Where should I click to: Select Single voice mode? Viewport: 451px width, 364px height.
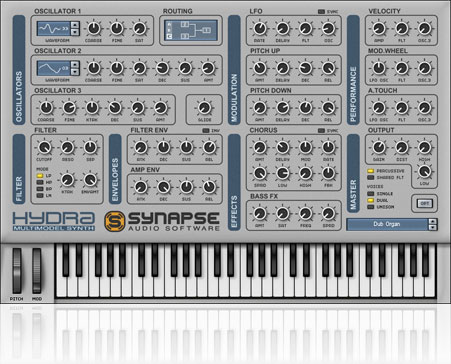370,194
